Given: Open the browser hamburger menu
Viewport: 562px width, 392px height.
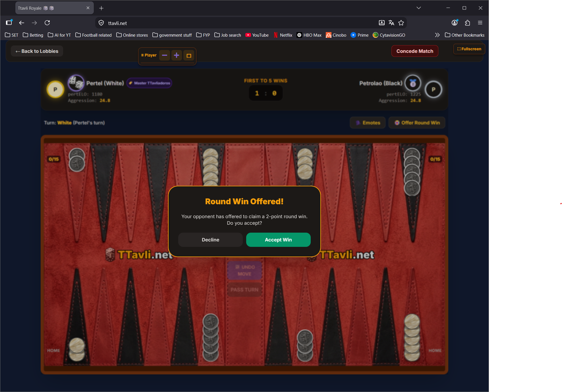Looking at the screenshot, I should pyautogui.click(x=480, y=23).
